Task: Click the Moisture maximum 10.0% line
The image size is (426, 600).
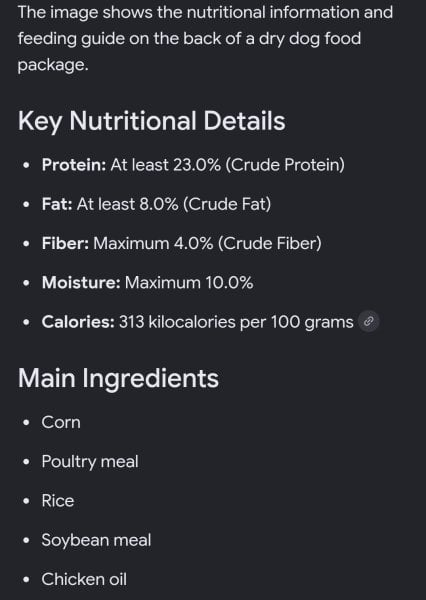Action: (x=148, y=283)
